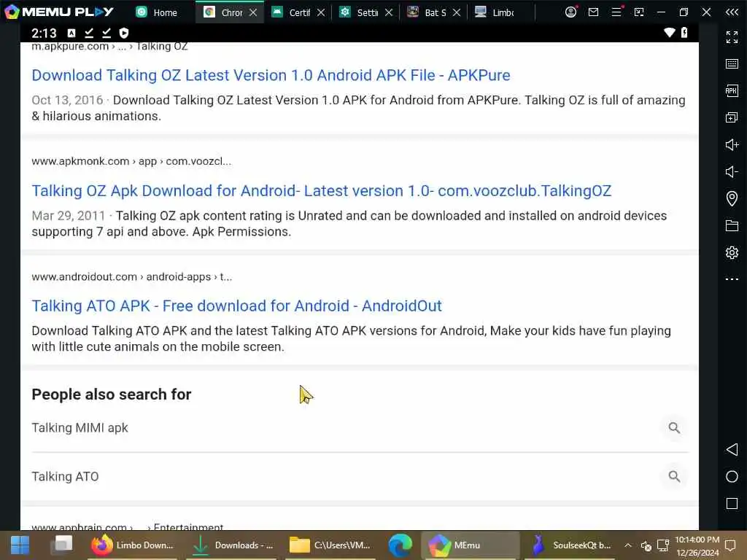Open the shared folder icon in sidebar
This screenshot has width=747, height=560.
[732, 225]
